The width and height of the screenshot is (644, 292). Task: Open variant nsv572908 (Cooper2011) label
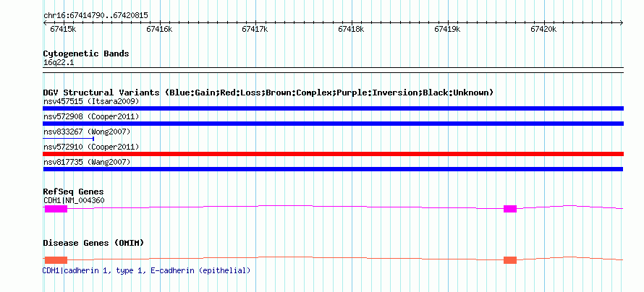(91, 116)
